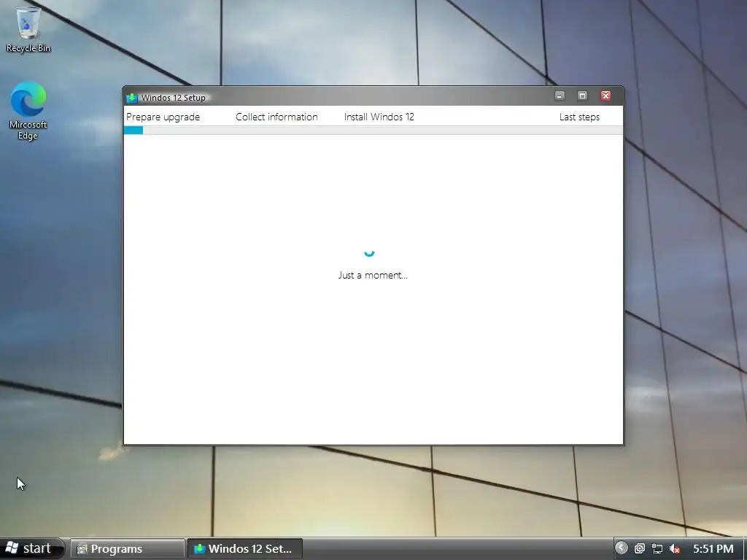Image resolution: width=747 pixels, height=560 pixels.
Task: Maximize the Windos 12 Setup window
Action: [582, 96]
